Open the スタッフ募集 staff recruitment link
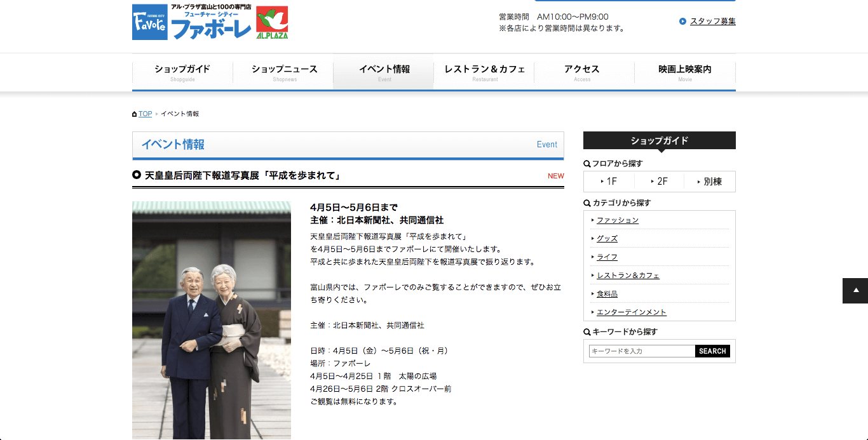 (712, 22)
